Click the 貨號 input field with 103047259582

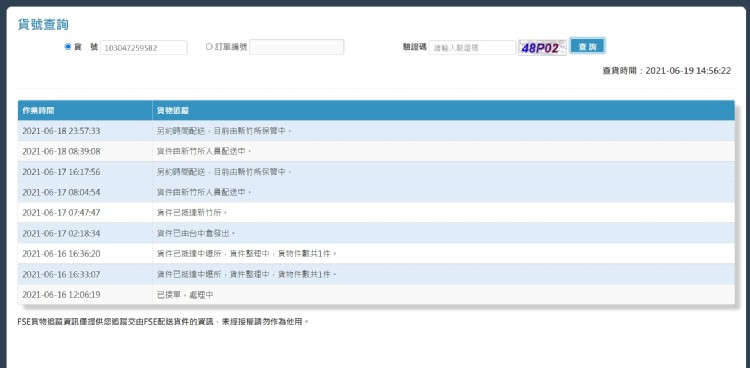click(143, 47)
